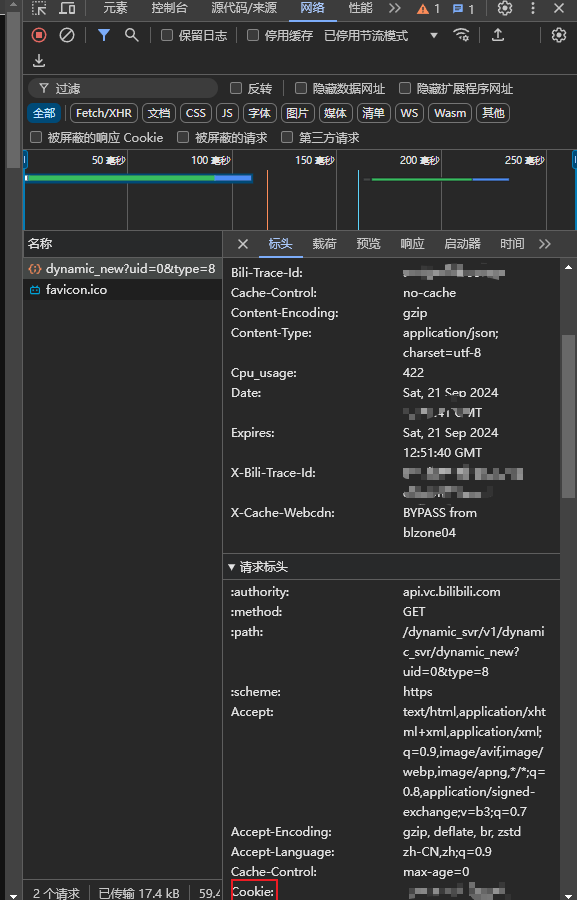Switch to the 响应 tab

(x=412, y=244)
